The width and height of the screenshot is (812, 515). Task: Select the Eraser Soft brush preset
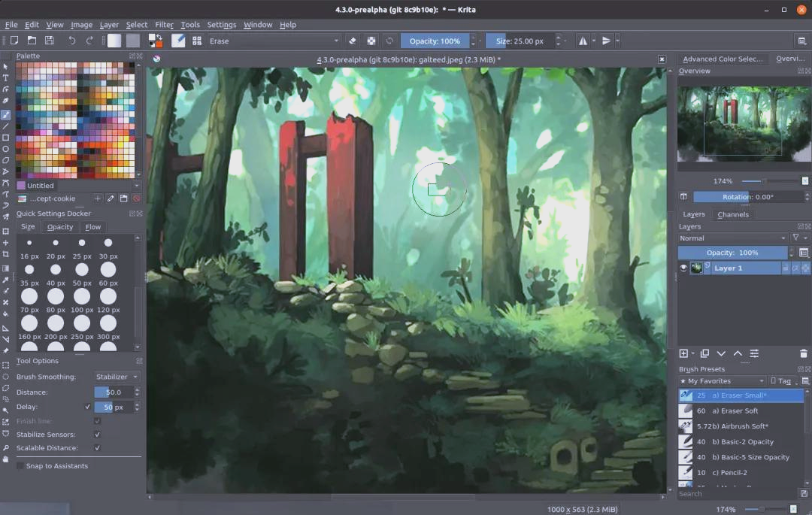pos(740,411)
